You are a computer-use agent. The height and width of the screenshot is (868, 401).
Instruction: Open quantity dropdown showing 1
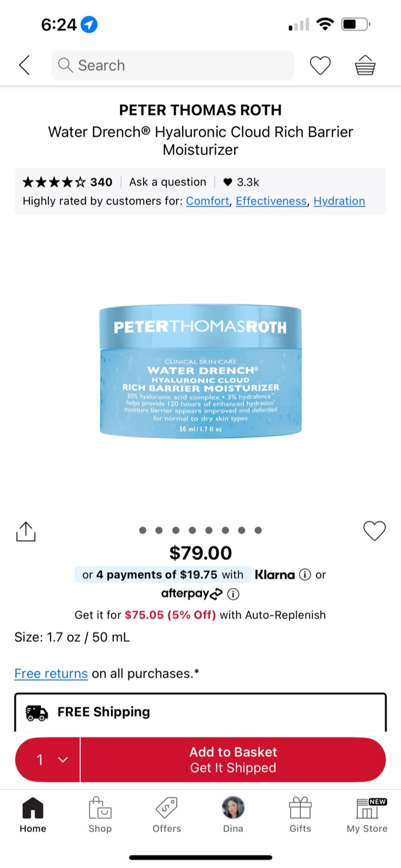[x=48, y=759]
